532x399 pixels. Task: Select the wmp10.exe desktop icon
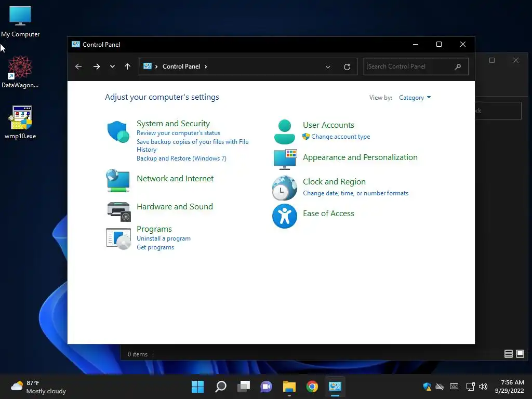point(20,122)
